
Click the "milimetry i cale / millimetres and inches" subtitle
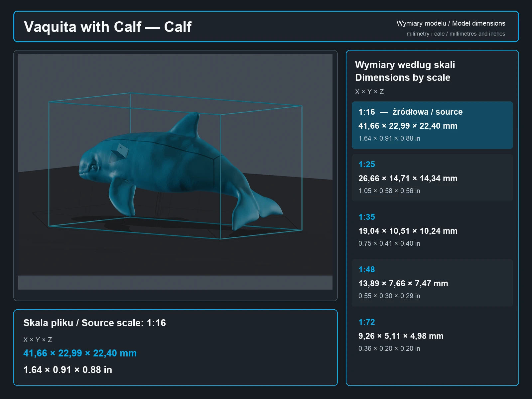(456, 34)
